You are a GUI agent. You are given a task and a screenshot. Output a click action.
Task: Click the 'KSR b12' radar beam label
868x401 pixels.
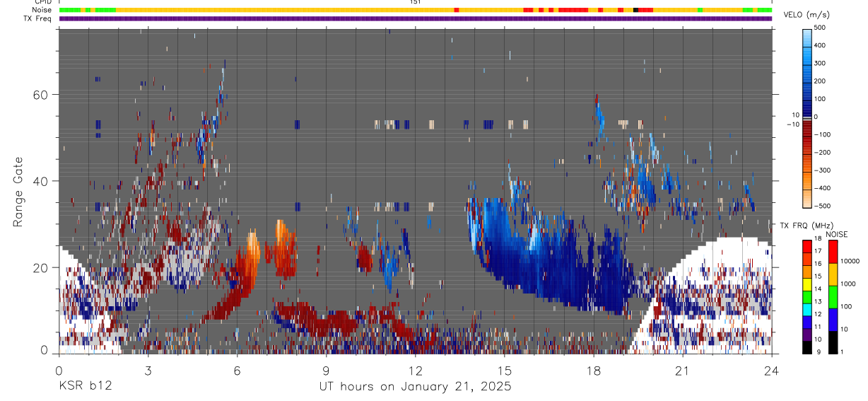click(x=85, y=387)
